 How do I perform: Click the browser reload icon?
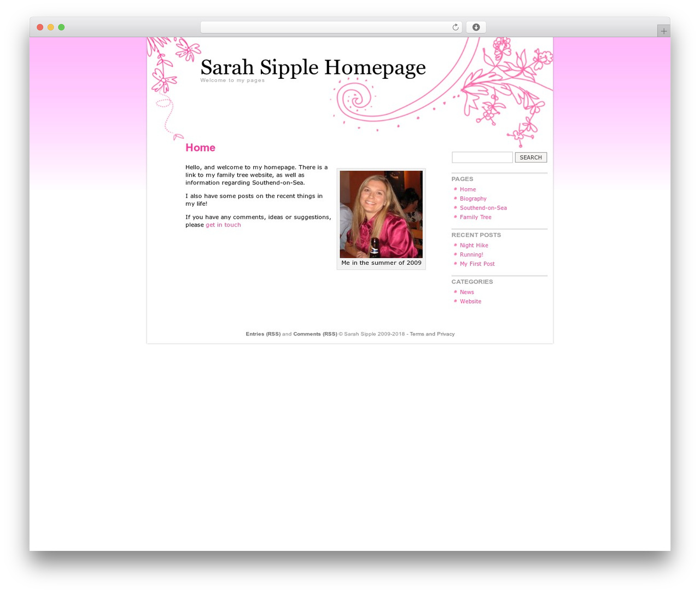click(455, 27)
